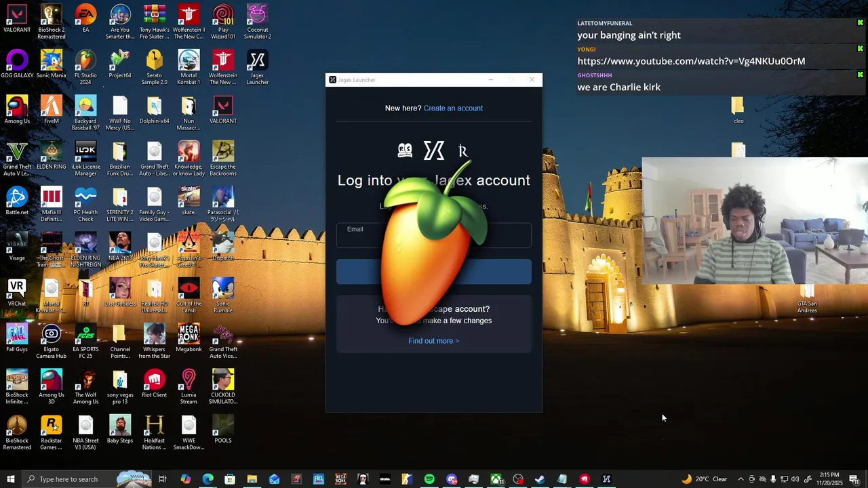The height and width of the screenshot is (488, 868).
Task: Select the Mafia III Definitive desktop icon
Action: (x=52, y=205)
